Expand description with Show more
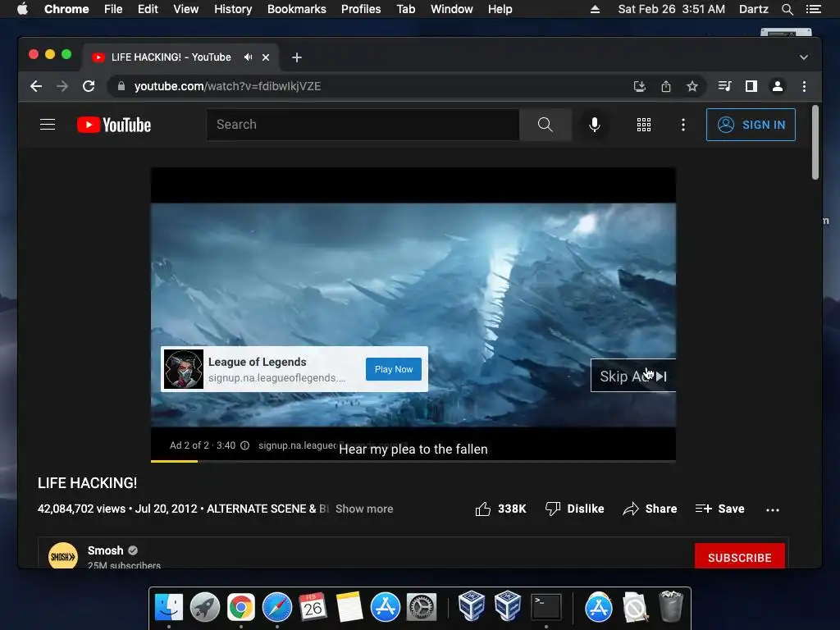The width and height of the screenshot is (840, 630). click(x=364, y=509)
